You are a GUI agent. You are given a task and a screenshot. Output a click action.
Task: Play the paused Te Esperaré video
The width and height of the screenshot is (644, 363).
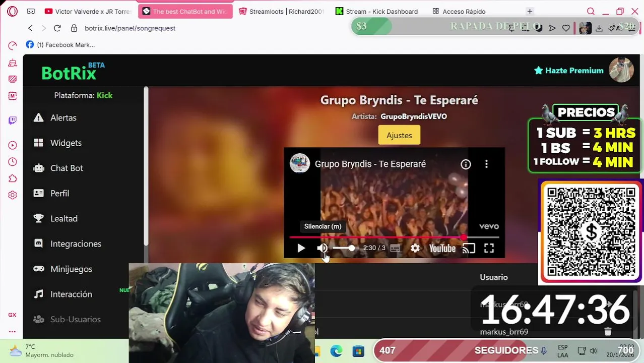tap(301, 248)
